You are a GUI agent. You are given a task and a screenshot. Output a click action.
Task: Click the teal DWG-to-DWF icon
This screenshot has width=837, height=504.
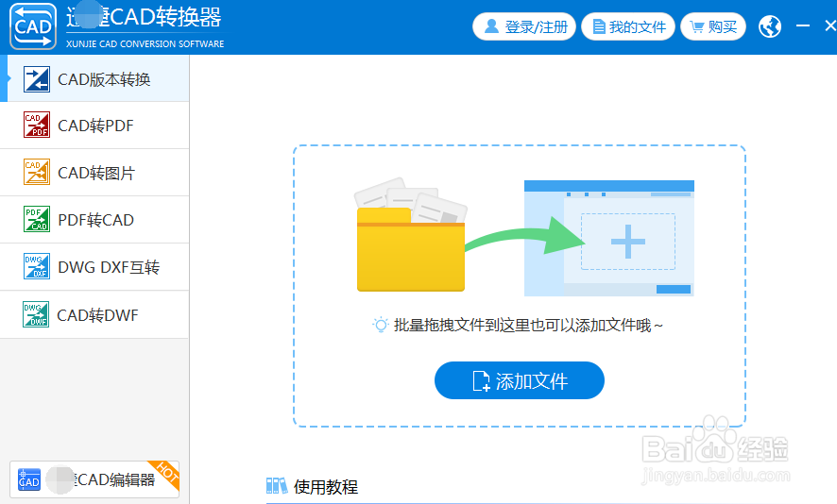point(36,314)
